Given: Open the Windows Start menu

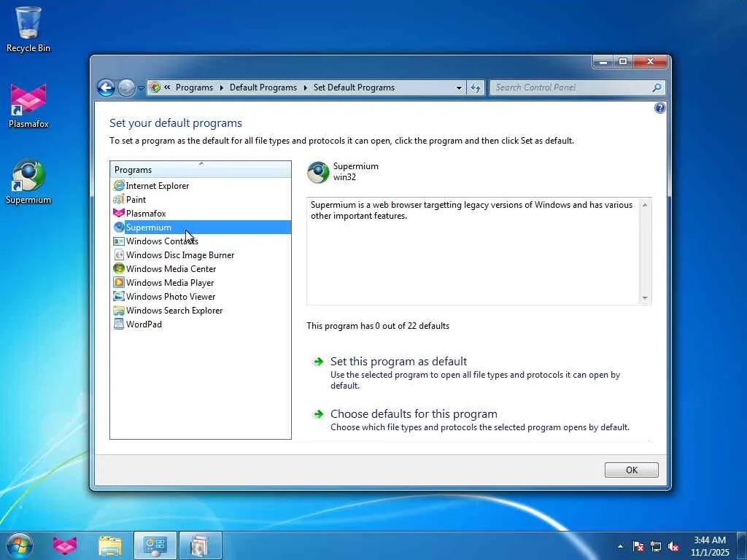Looking at the screenshot, I should pos(19,545).
